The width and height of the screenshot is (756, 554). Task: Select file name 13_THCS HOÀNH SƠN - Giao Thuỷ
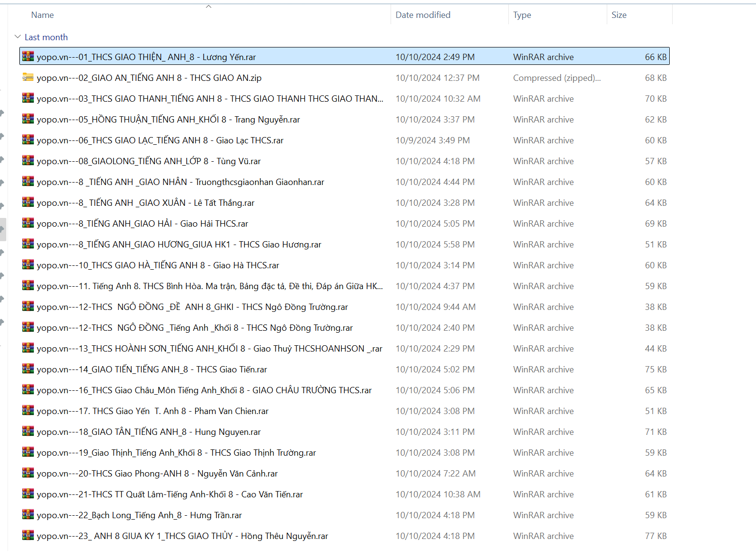tap(210, 349)
